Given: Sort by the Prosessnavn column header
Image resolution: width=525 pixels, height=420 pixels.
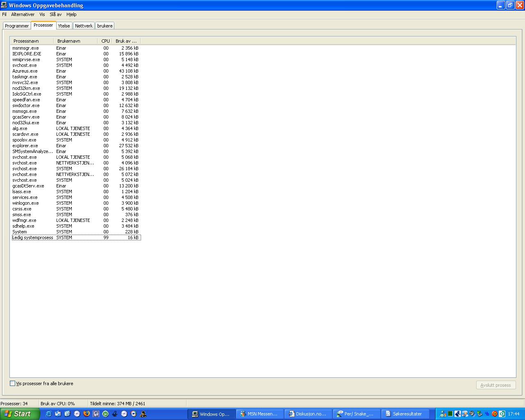Looking at the screenshot, I should pyautogui.click(x=32, y=41).
